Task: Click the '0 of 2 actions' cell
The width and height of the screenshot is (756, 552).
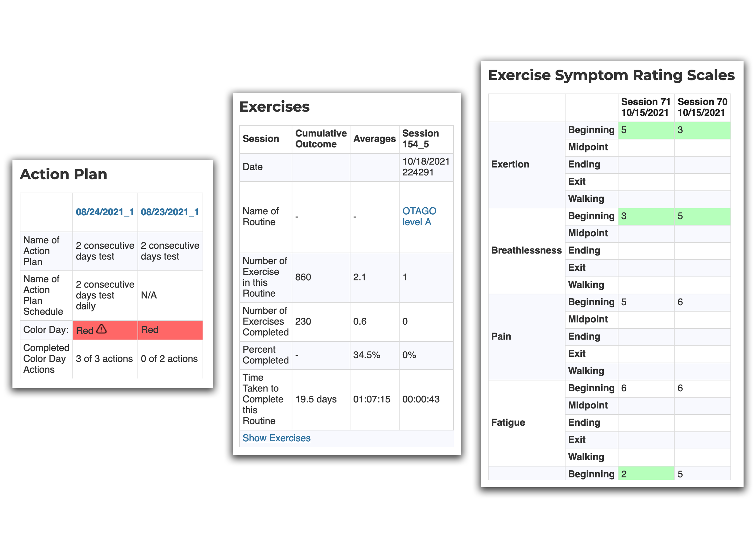Action: 169,359
